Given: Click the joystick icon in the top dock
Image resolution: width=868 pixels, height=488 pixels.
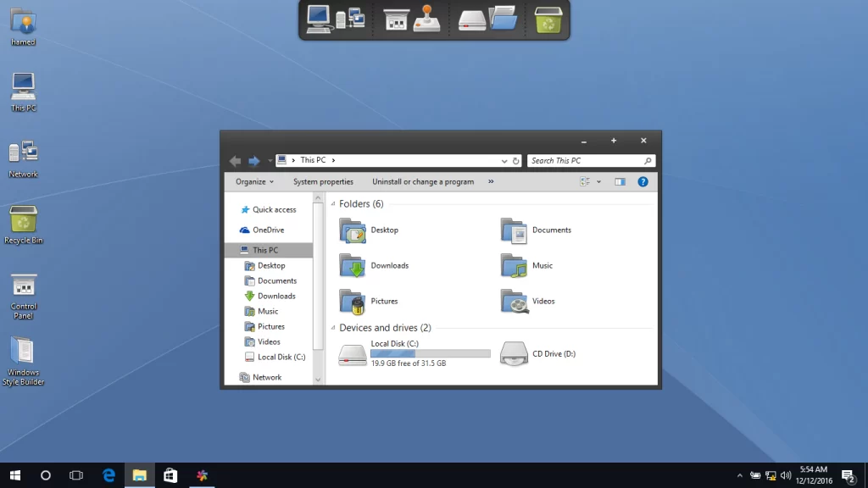Looking at the screenshot, I should coord(426,19).
